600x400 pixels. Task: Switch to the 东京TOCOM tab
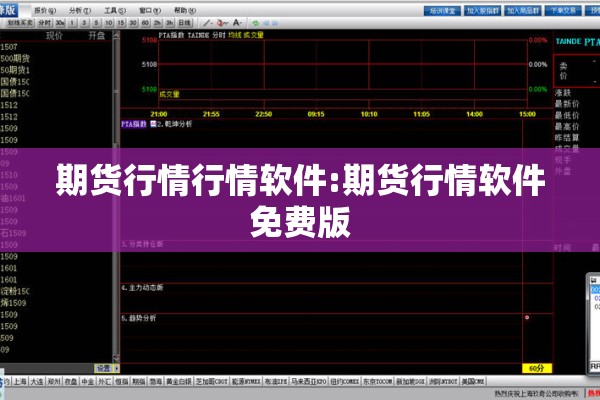coord(378,382)
